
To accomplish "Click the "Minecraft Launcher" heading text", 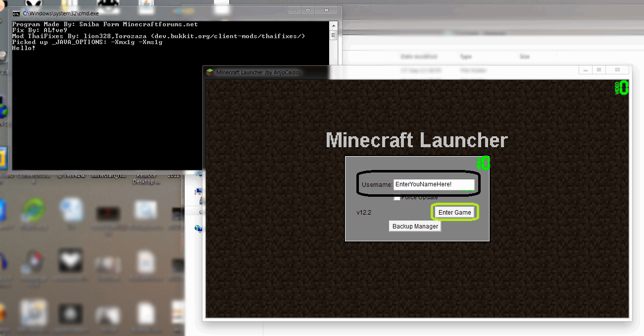I will coord(417,140).
